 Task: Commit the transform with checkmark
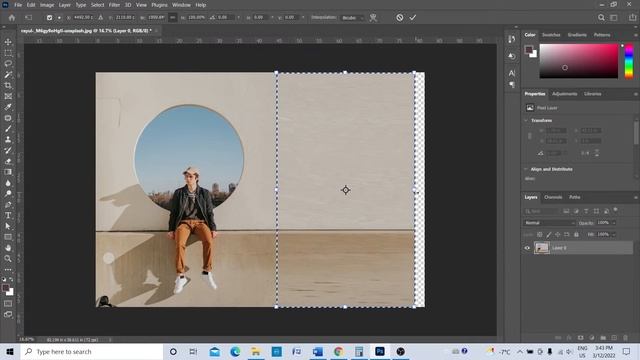coord(413,18)
